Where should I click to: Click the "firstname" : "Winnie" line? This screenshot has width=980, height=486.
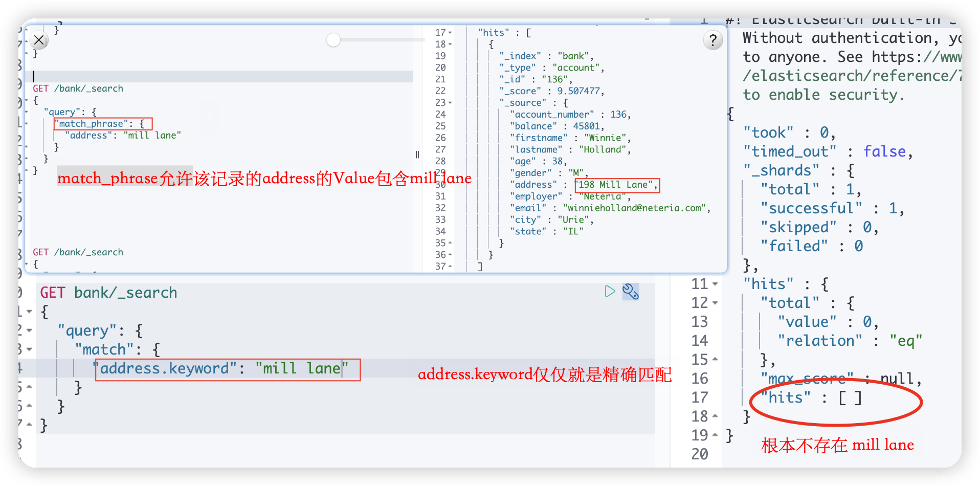(570, 138)
